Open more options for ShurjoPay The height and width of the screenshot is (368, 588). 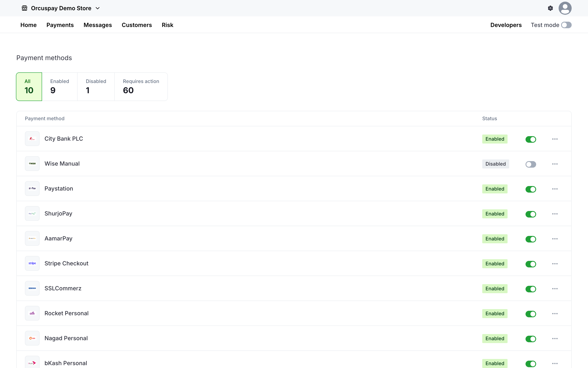[555, 214]
